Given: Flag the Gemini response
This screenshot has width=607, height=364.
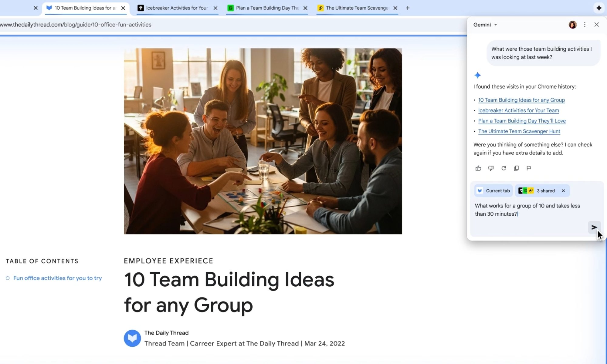Looking at the screenshot, I should pyautogui.click(x=529, y=168).
